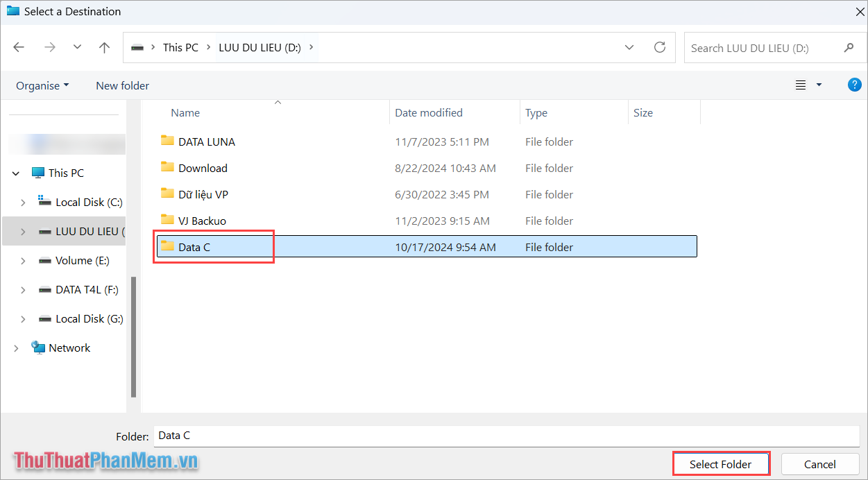Select the Data C folder icon

pos(167,246)
